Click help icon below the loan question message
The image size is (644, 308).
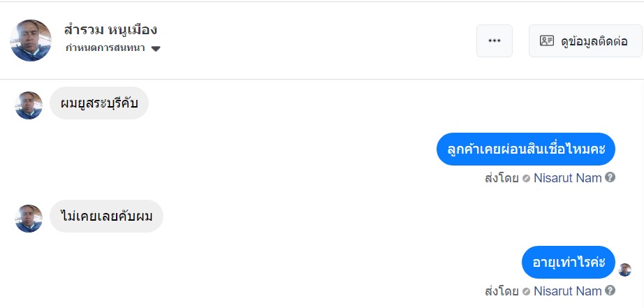(610, 177)
